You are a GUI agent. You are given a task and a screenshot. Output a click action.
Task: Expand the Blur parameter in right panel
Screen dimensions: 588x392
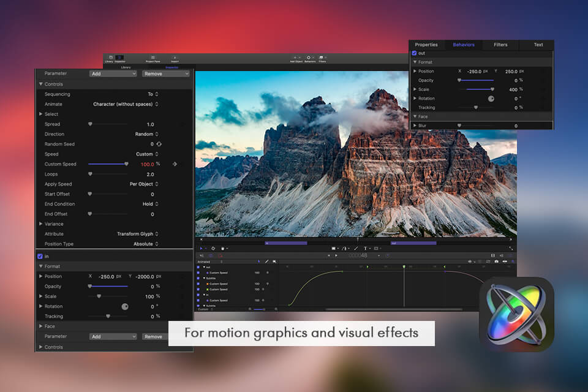(x=415, y=126)
